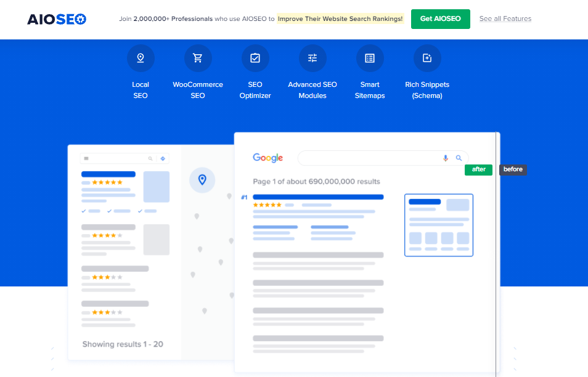This screenshot has width=588, height=377.
Task: Click the Google logo in the mockup
Action: coord(267,158)
